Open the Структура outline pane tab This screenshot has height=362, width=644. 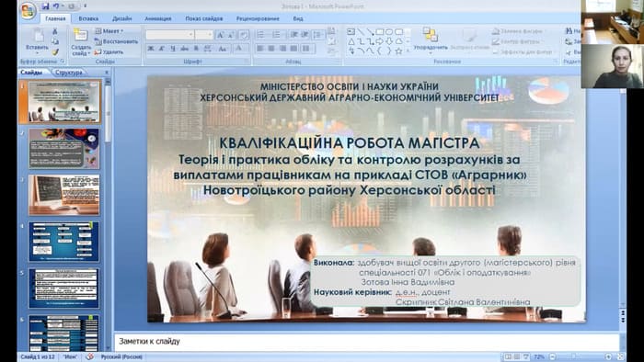point(68,73)
